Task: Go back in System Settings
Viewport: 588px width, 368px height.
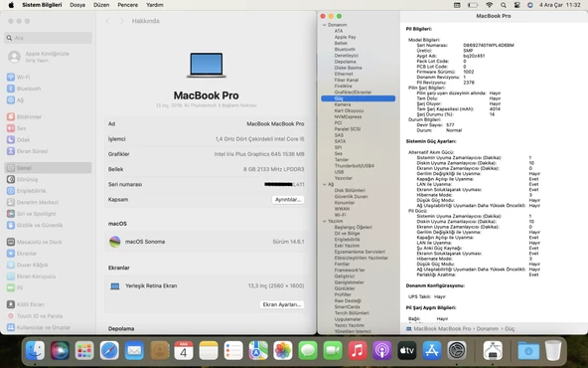Action: (108, 21)
